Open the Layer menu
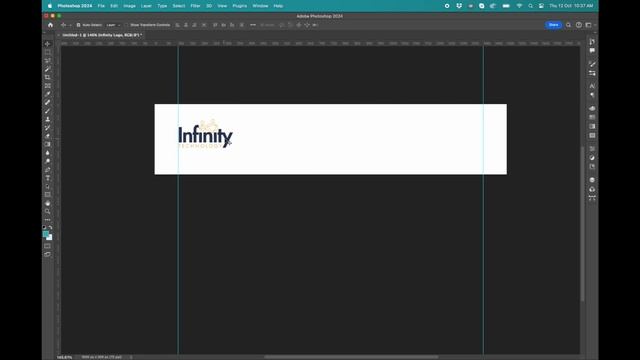The width and height of the screenshot is (640, 360). tap(146, 6)
